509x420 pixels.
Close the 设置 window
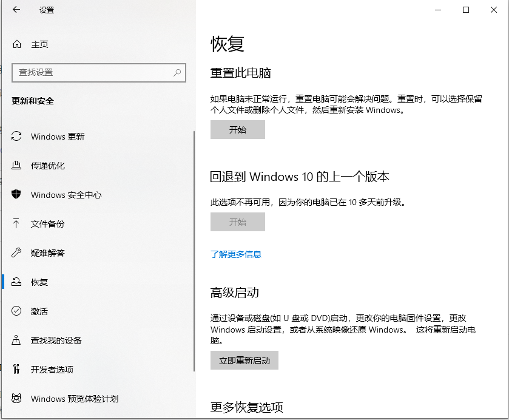point(494,10)
